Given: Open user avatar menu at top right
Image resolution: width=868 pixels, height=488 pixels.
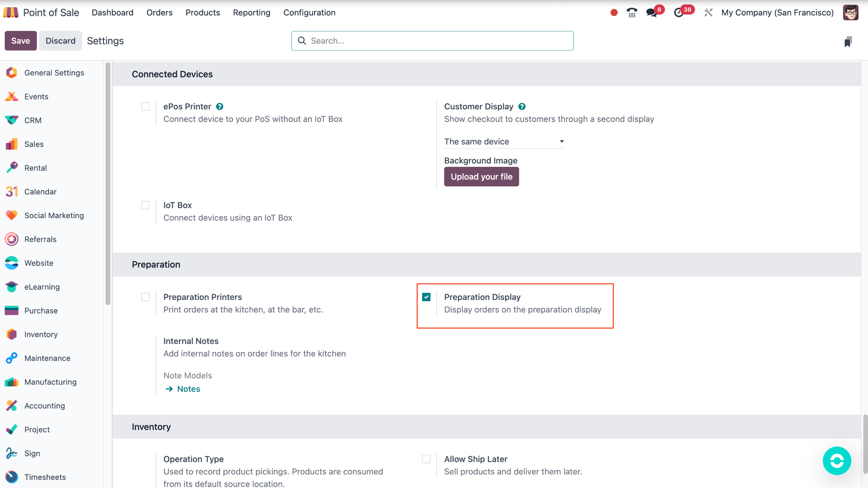Looking at the screenshot, I should click(x=850, y=13).
